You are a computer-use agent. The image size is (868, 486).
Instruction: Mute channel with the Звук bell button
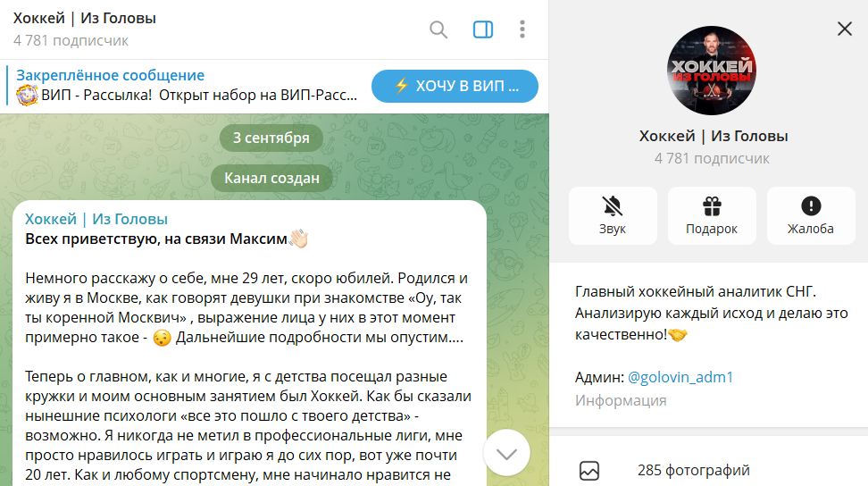click(x=613, y=216)
